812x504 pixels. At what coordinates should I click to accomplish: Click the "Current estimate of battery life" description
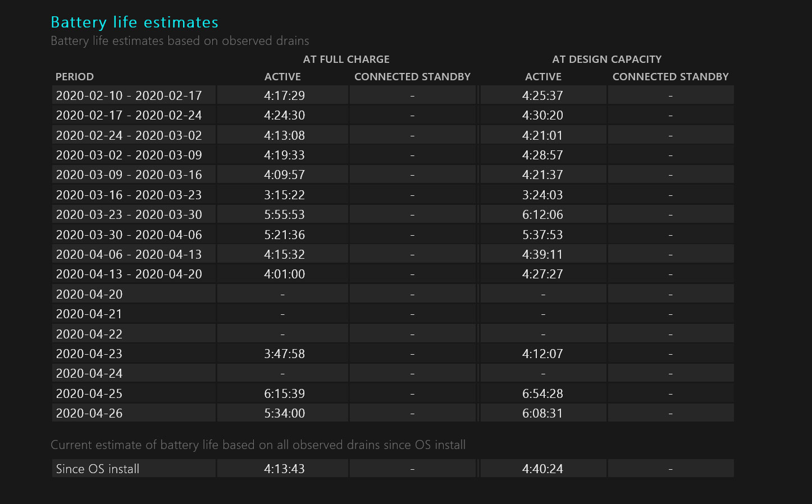tap(258, 445)
